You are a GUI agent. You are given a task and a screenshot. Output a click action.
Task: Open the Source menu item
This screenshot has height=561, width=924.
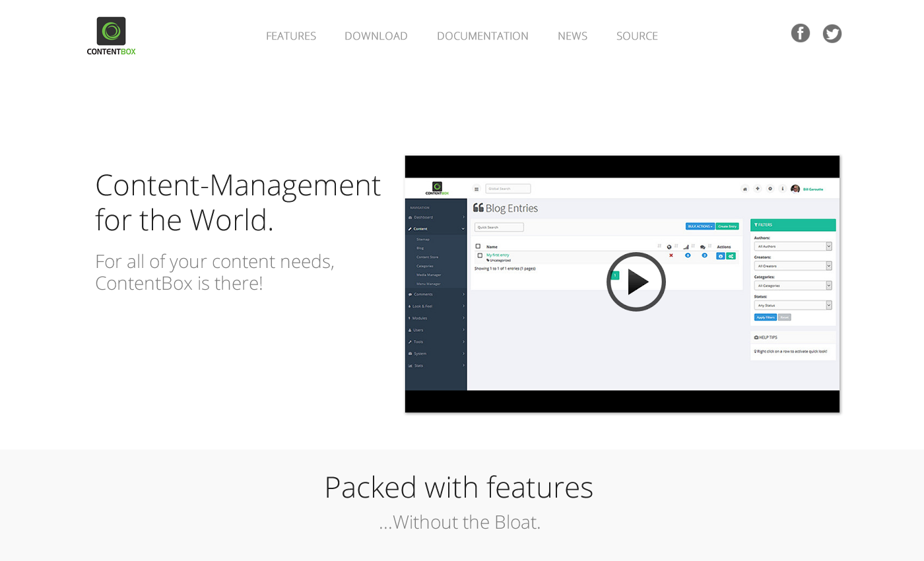tap(637, 36)
